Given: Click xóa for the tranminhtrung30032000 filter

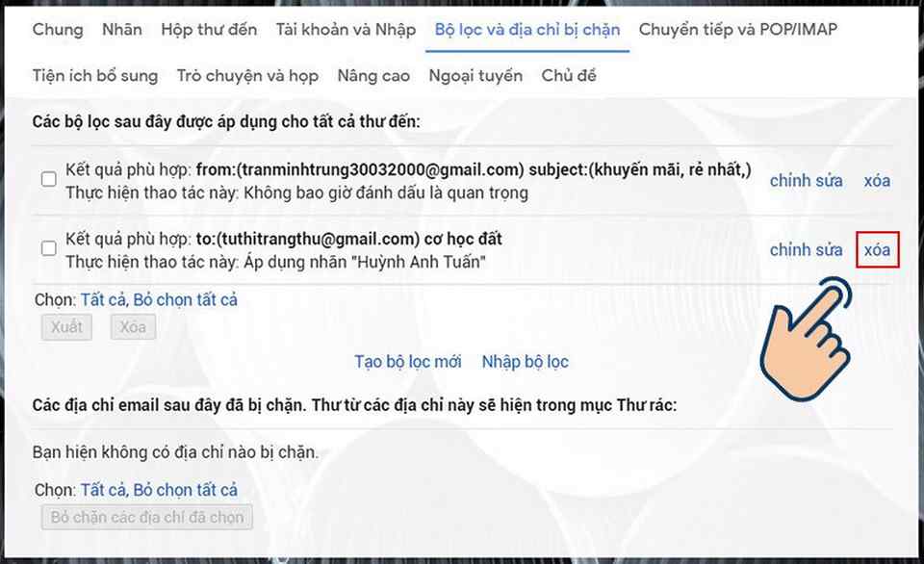Looking at the screenshot, I should tap(877, 181).
